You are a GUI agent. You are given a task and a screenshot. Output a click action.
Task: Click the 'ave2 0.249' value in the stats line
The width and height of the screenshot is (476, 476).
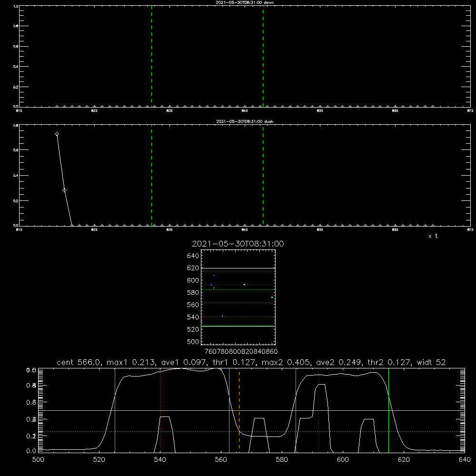click(339, 362)
